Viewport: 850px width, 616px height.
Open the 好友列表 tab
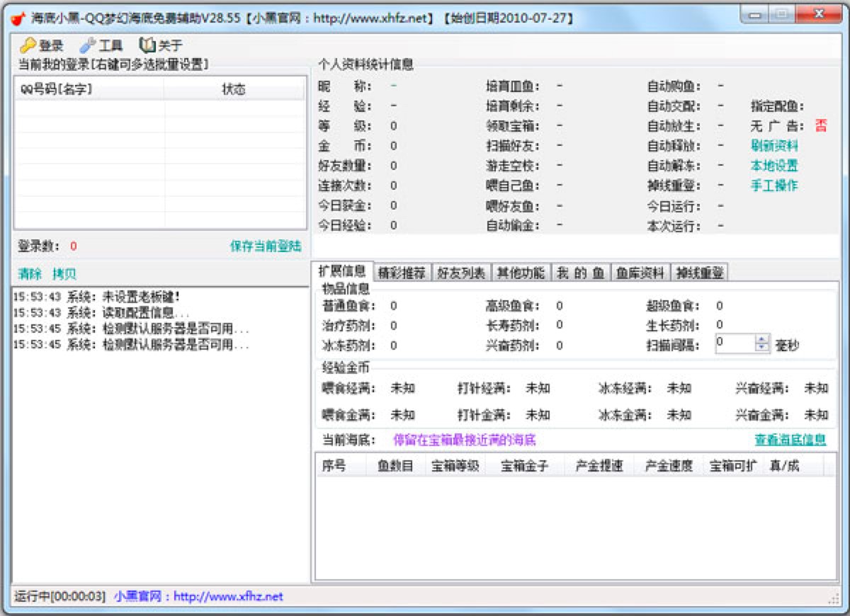461,273
